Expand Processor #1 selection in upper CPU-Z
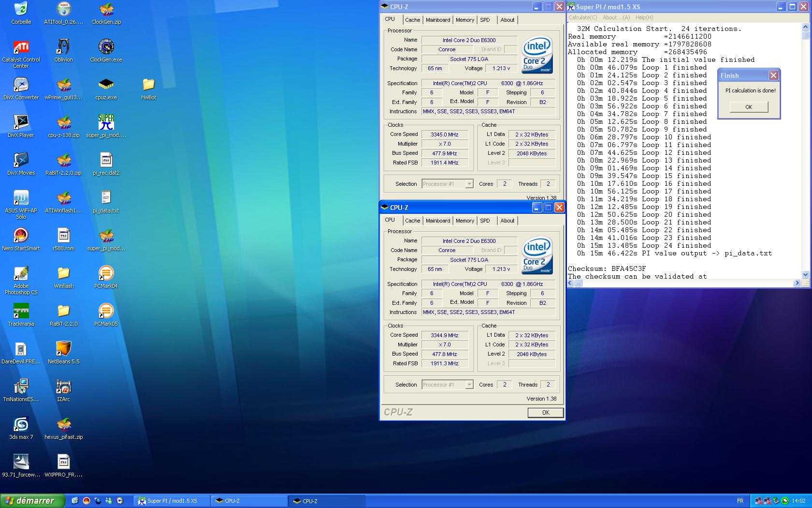The image size is (812, 508). click(469, 184)
